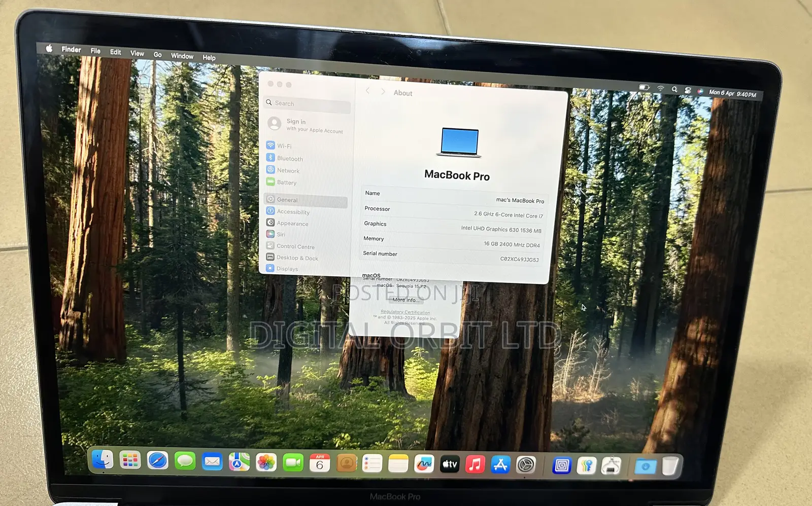Select Appearance in the Settings sidebar
The height and width of the screenshot is (506, 812).
(x=287, y=223)
